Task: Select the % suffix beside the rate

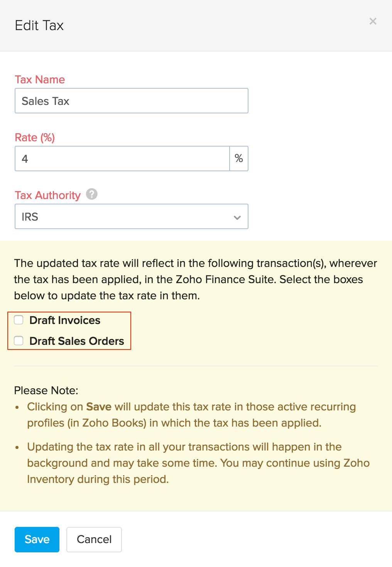Action: pos(238,158)
